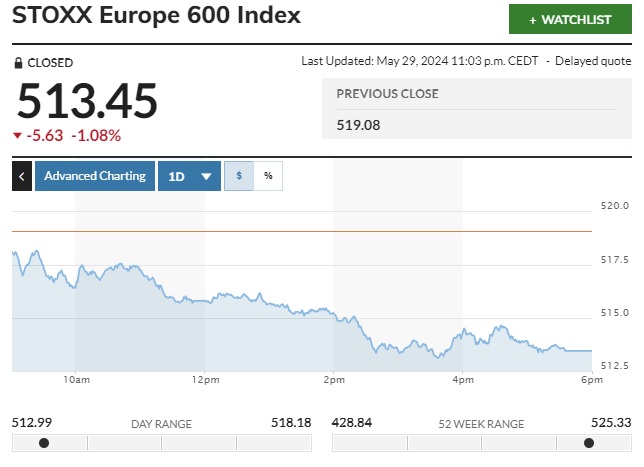Screen dimensions: 644x467
Task: Click the lock icon beside CLOSED
Action: point(18,62)
